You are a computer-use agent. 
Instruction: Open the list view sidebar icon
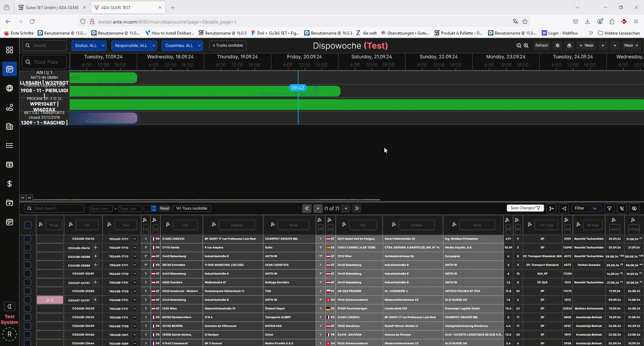point(9,146)
